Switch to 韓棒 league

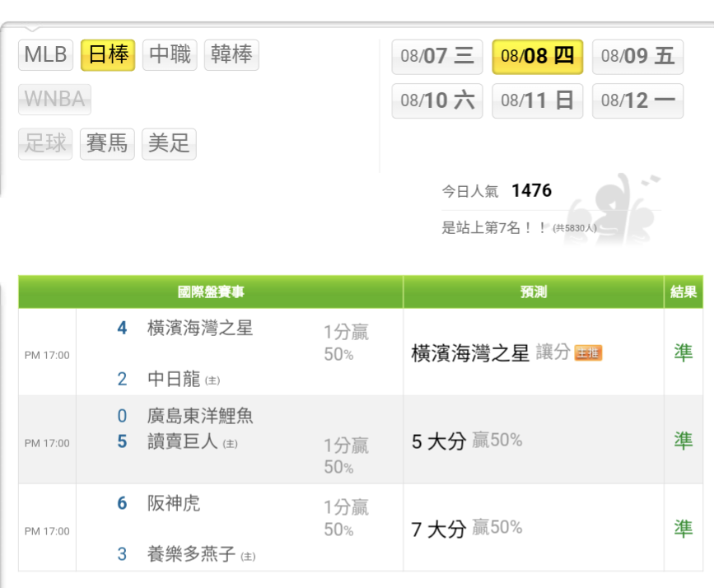tap(231, 55)
